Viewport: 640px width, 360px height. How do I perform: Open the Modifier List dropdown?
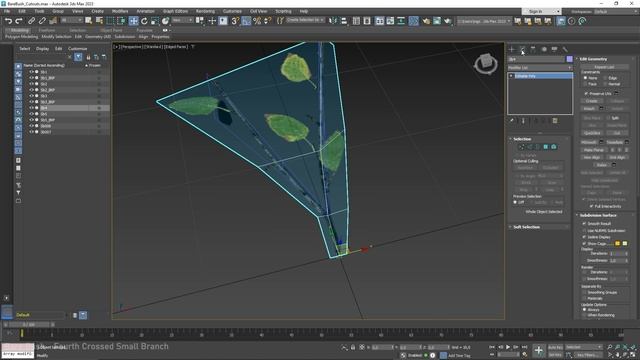pyautogui.click(x=540, y=68)
